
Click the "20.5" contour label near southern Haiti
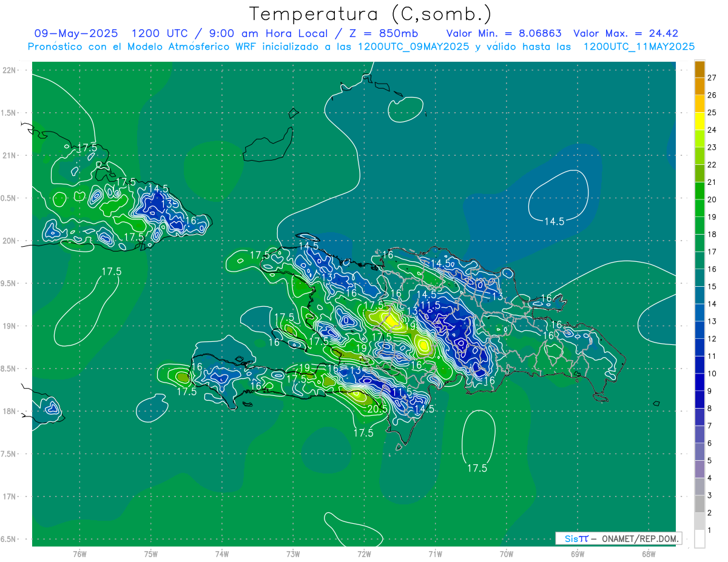377,409
